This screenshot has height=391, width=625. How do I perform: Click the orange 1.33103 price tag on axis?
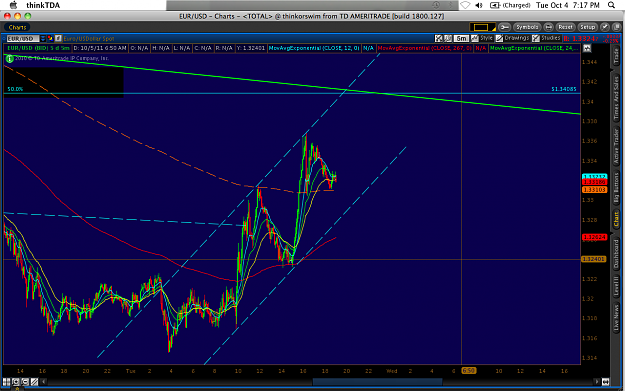click(x=594, y=190)
